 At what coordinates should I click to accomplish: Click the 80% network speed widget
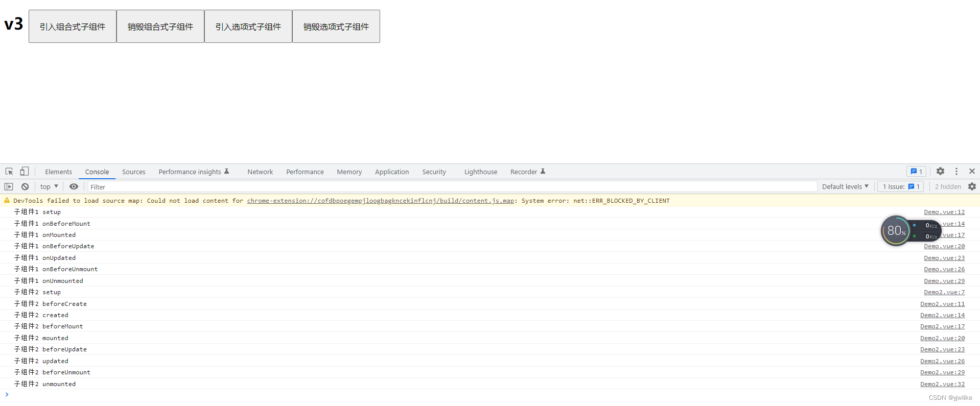pyautogui.click(x=896, y=231)
